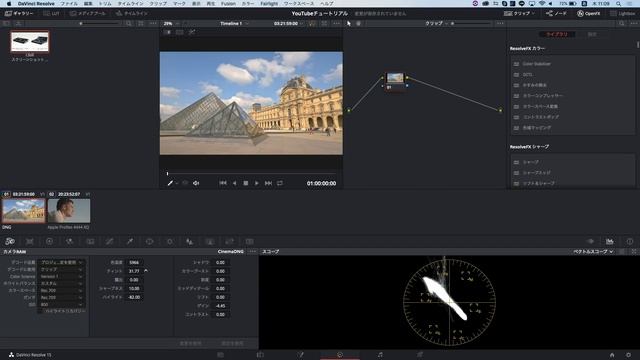This screenshot has height=360, width=640.
Task: Open the Camera RAW palette icon
Action: [x=10, y=242]
